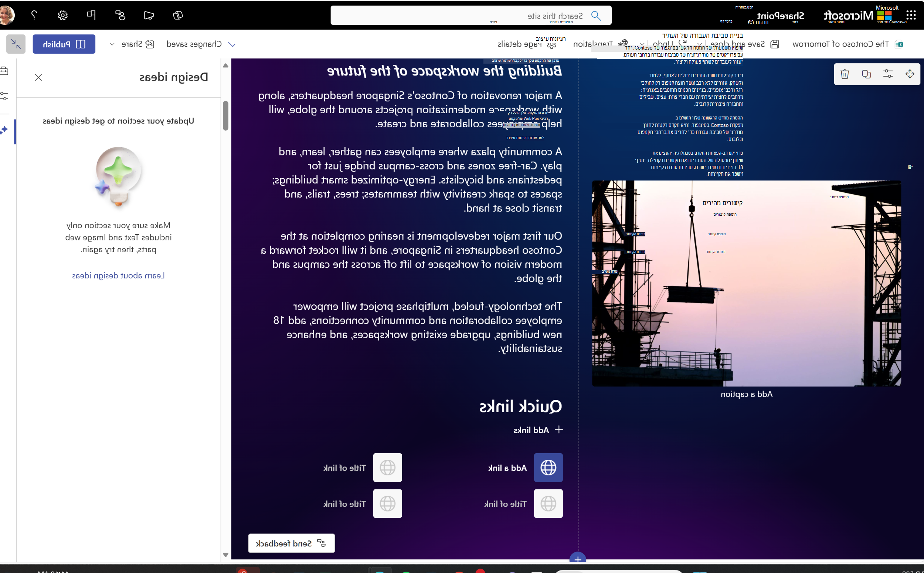Open the app launcher waffle grid

911,15
